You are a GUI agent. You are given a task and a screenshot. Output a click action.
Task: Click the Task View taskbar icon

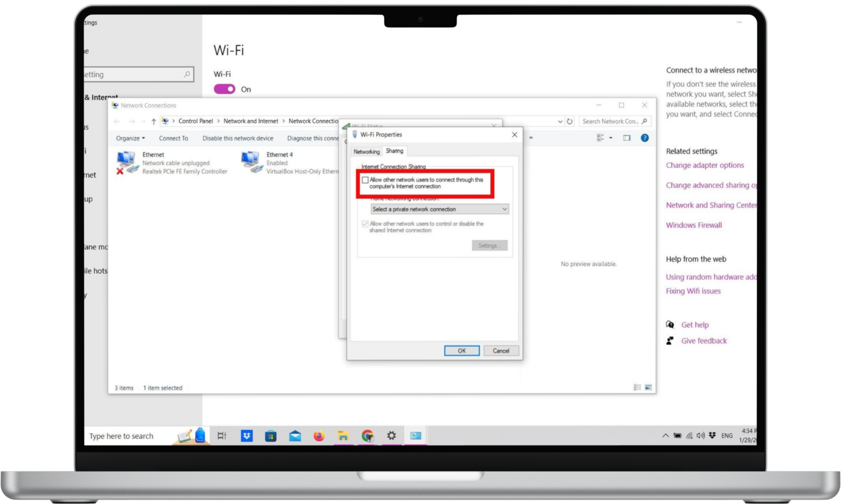222,435
